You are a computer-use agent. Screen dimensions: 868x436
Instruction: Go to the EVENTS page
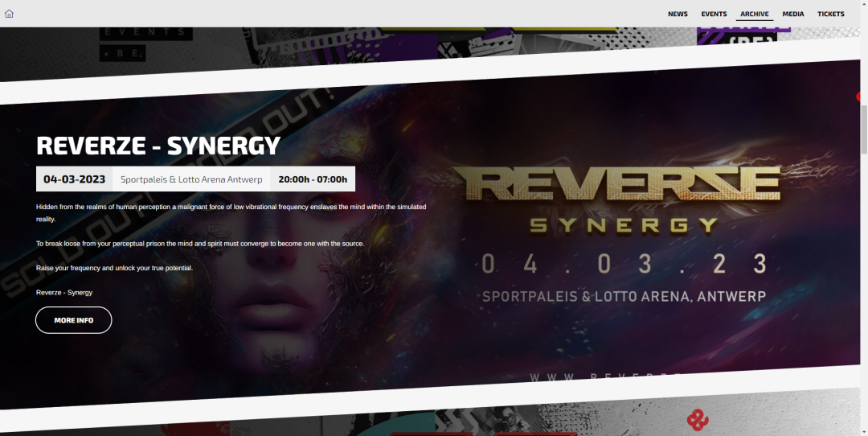click(x=714, y=14)
